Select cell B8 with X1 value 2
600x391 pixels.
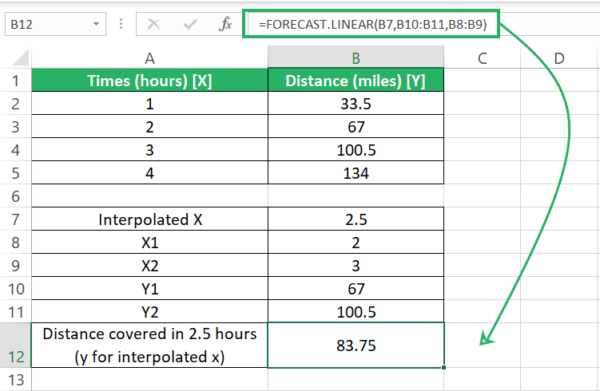(x=356, y=243)
